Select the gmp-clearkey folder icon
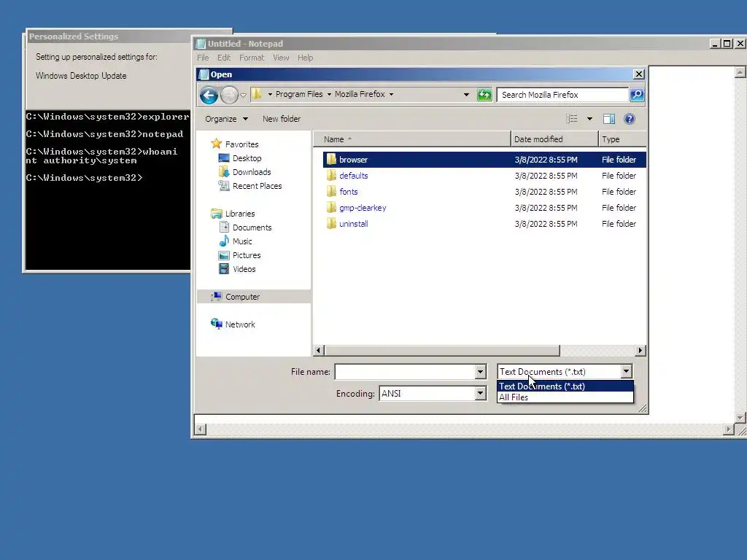This screenshot has width=747, height=560. [332, 208]
